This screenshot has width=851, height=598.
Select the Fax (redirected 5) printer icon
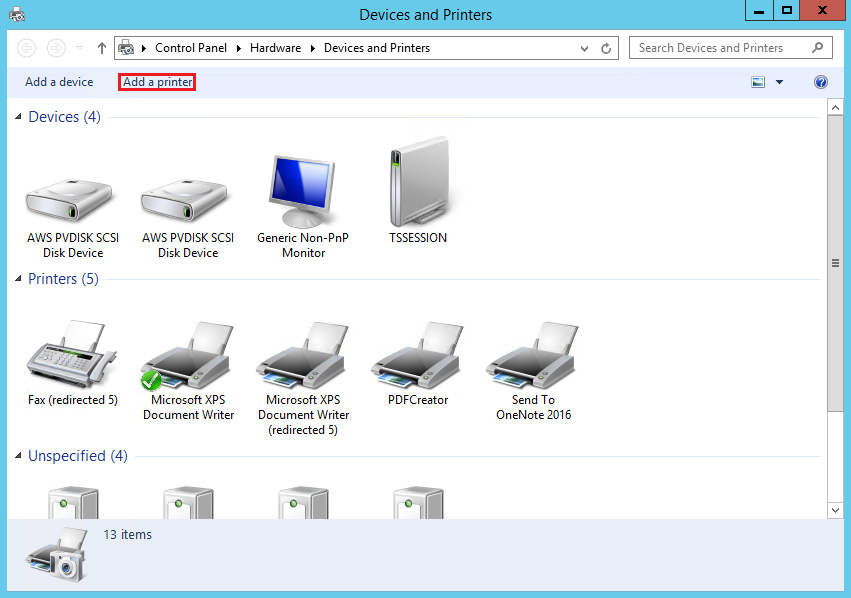click(x=71, y=353)
